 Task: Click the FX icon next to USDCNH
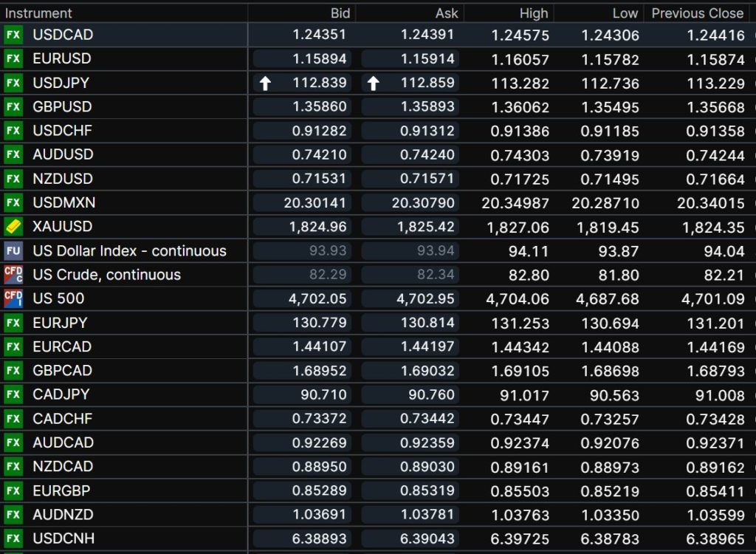click(x=13, y=538)
